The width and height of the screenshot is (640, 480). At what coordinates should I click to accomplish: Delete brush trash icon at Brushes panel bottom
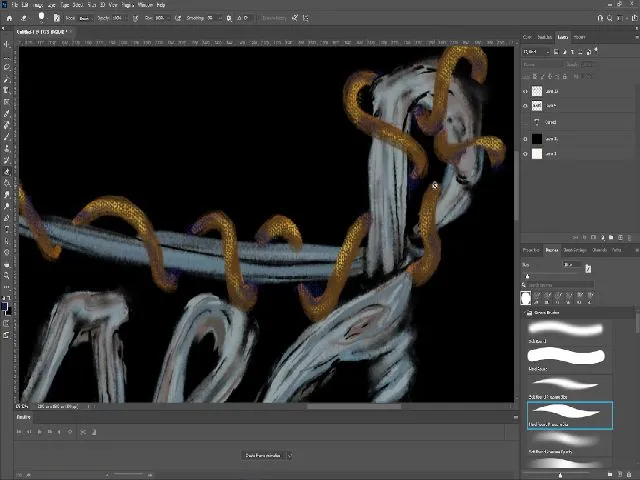click(x=629, y=474)
